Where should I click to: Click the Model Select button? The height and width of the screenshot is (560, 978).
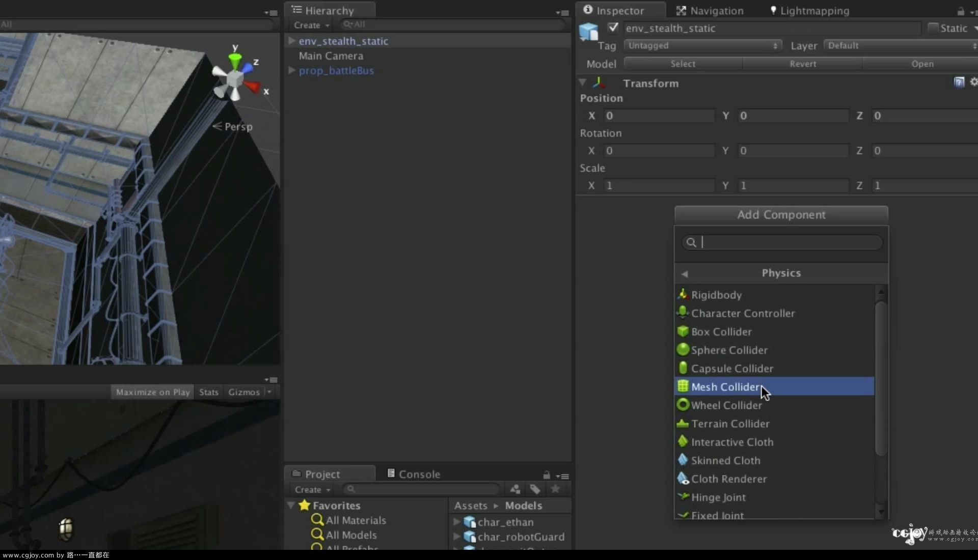click(683, 64)
